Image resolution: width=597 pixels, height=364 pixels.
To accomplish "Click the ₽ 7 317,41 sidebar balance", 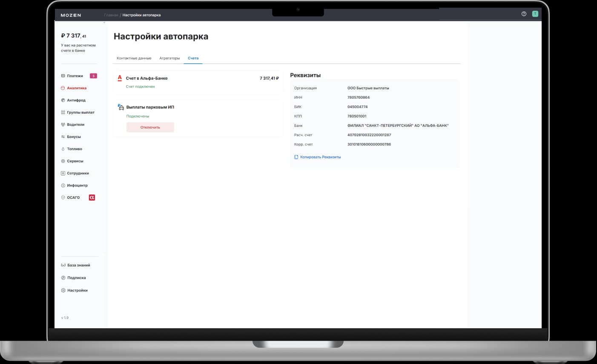I will 74,36.
